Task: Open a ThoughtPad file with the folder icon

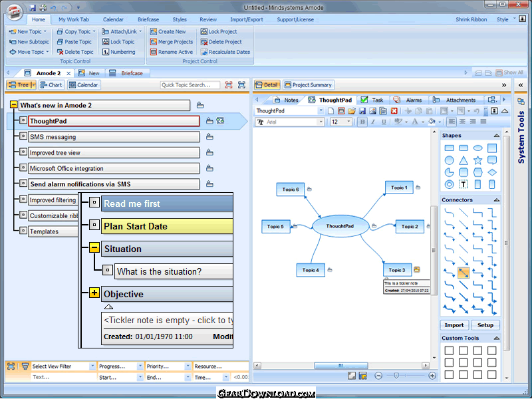Action: (x=352, y=111)
